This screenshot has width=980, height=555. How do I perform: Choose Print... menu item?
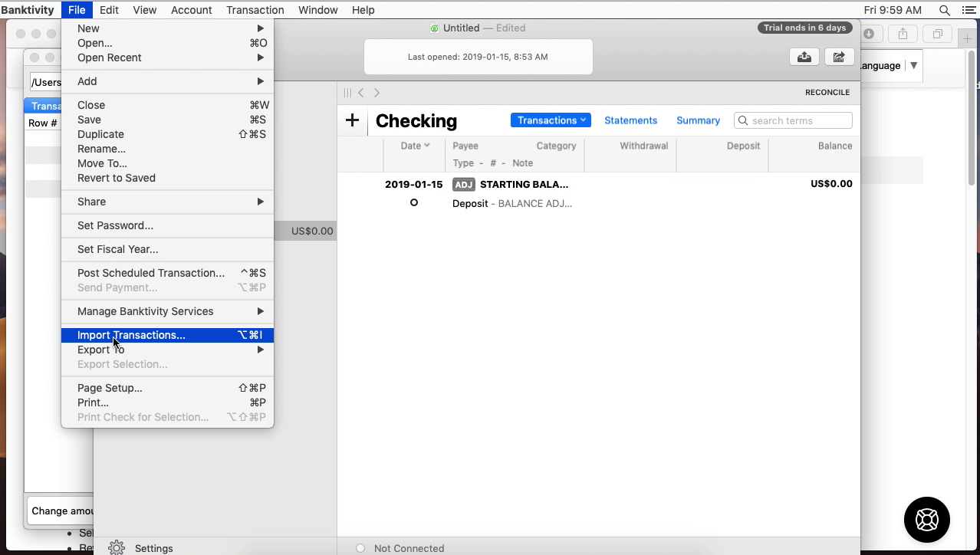coord(167,402)
